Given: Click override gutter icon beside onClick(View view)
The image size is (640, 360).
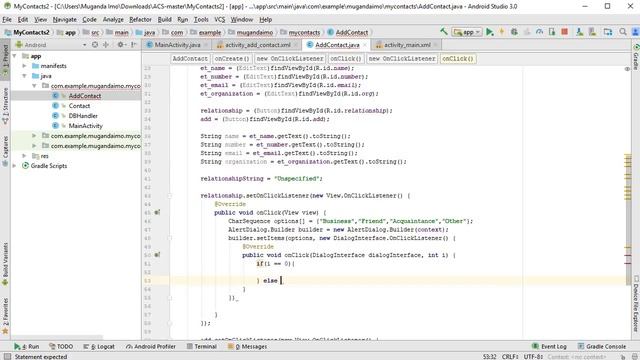Looking at the screenshot, I should [157, 212].
